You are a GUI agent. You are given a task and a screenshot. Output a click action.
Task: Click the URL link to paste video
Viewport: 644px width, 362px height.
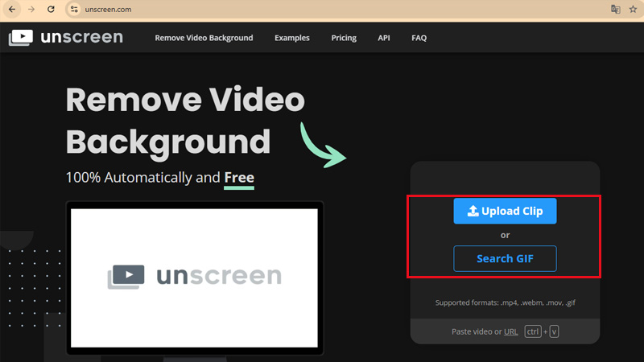coord(510,331)
